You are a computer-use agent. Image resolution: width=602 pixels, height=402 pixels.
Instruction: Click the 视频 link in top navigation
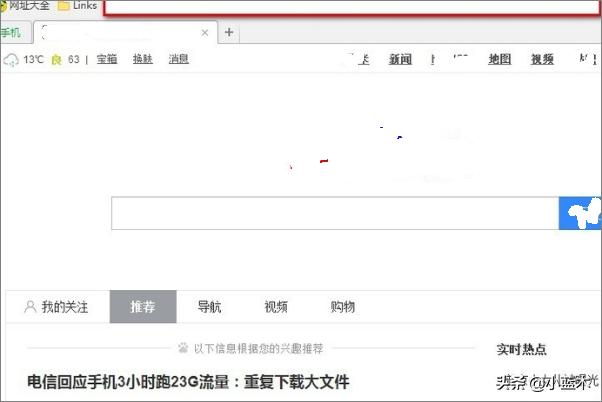point(542,60)
